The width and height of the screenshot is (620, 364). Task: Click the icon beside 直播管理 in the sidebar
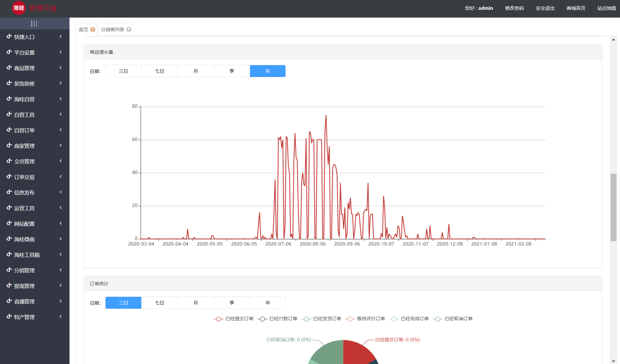pos(9,301)
